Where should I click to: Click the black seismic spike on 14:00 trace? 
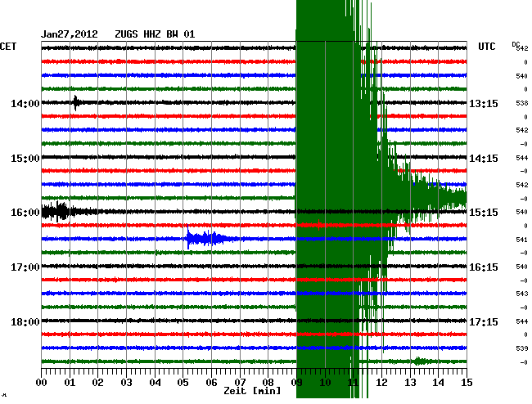pyautogui.click(x=75, y=102)
